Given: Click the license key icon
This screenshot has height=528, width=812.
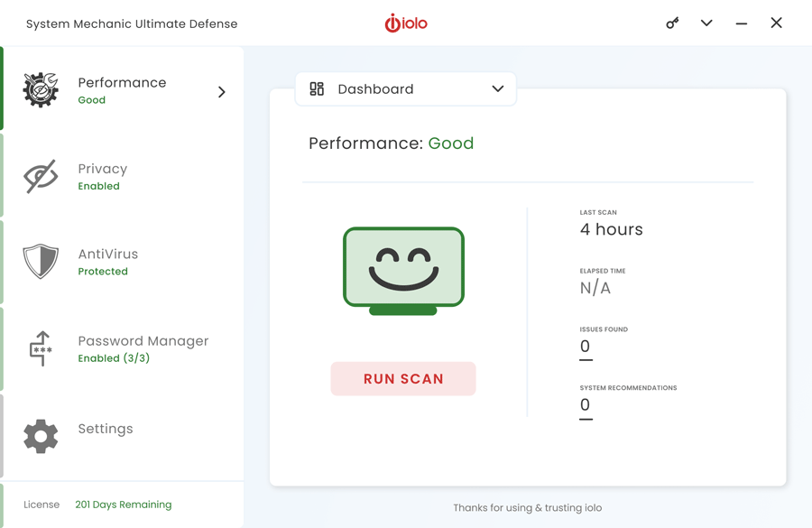Looking at the screenshot, I should pyautogui.click(x=672, y=23).
